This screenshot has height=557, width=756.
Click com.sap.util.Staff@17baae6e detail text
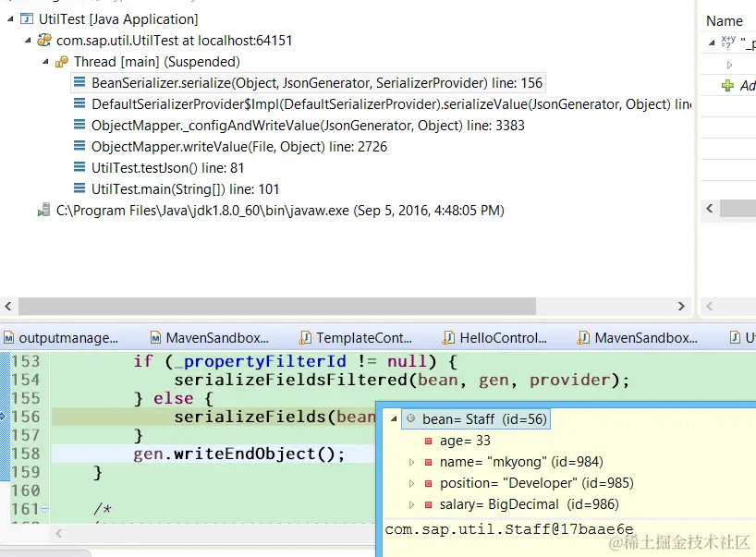(x=509, y=529)
